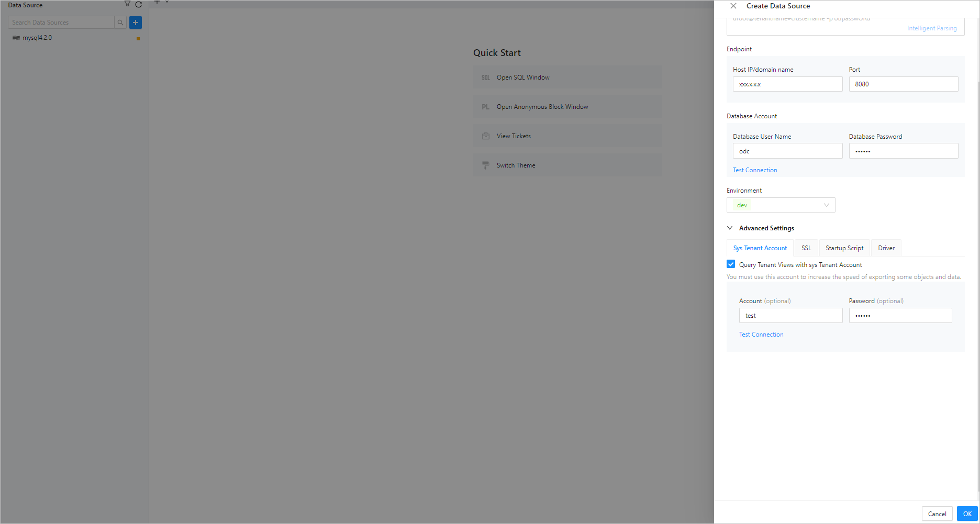Click the filter icon in Data Source header
980x524 pixels.
pyautogui.click(x=127, y=4)
